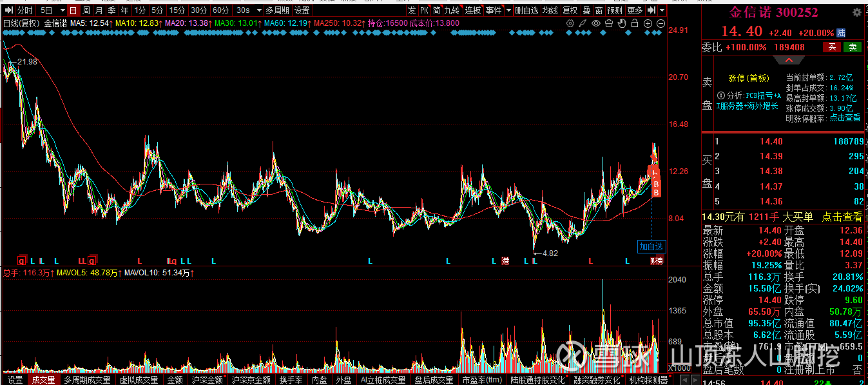This screenshot has width=868, height=385.
Task: Click the 港 marker on the chart axis
Action: (x=505, y=261)
